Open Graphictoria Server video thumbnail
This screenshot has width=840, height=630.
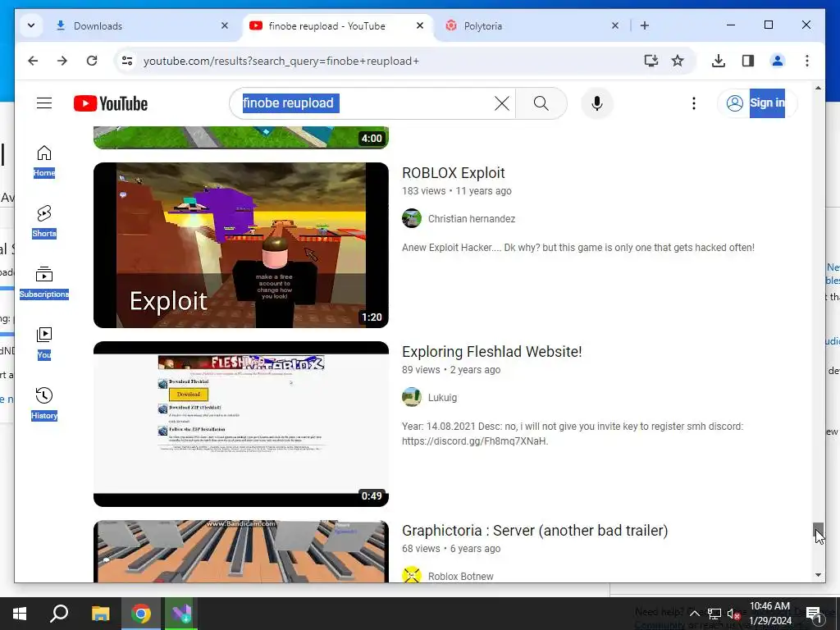[x=241, y=551]
